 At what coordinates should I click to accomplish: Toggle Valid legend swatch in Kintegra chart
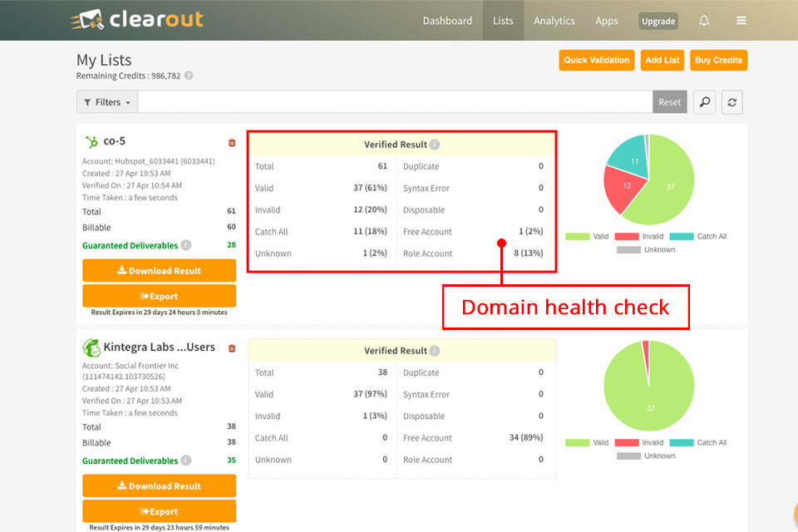point(577,442)
